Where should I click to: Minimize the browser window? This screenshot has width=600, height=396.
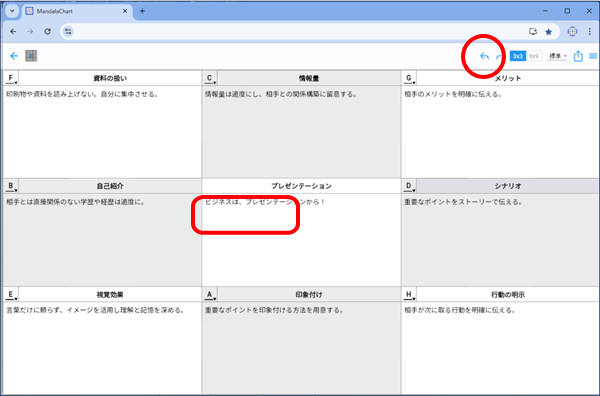click(545, 11)
